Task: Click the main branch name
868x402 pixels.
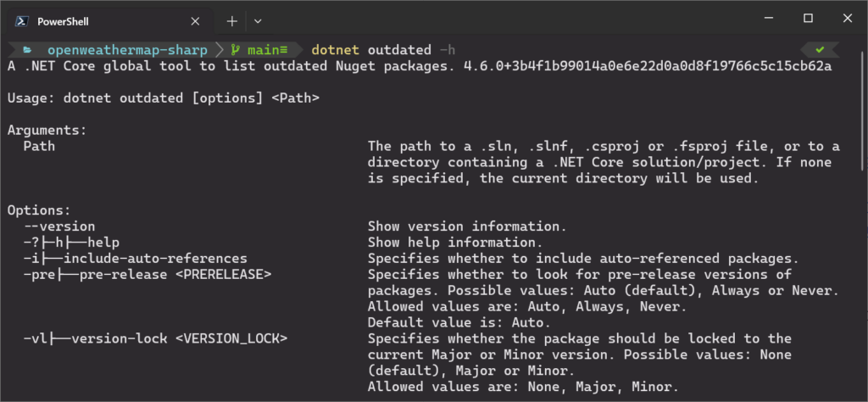Action: pos(264,50)
